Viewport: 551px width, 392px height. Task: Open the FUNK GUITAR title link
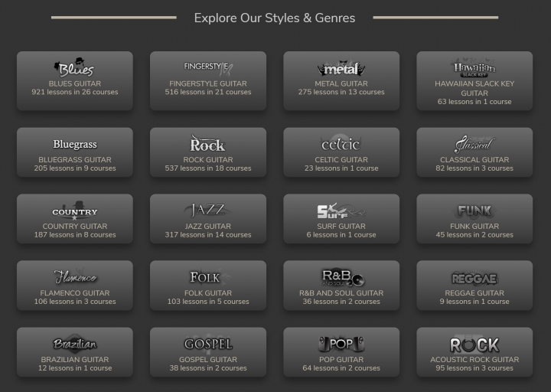tap(474, 227)
